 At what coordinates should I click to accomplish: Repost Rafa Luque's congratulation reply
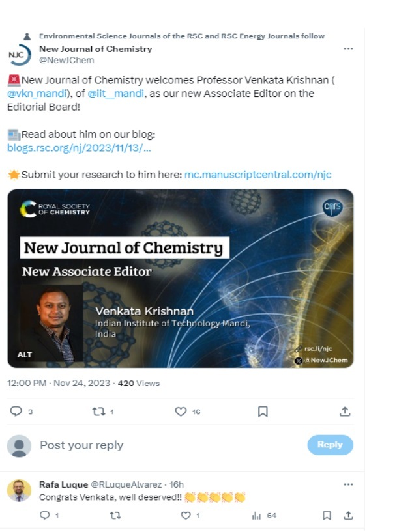(116, 515)
